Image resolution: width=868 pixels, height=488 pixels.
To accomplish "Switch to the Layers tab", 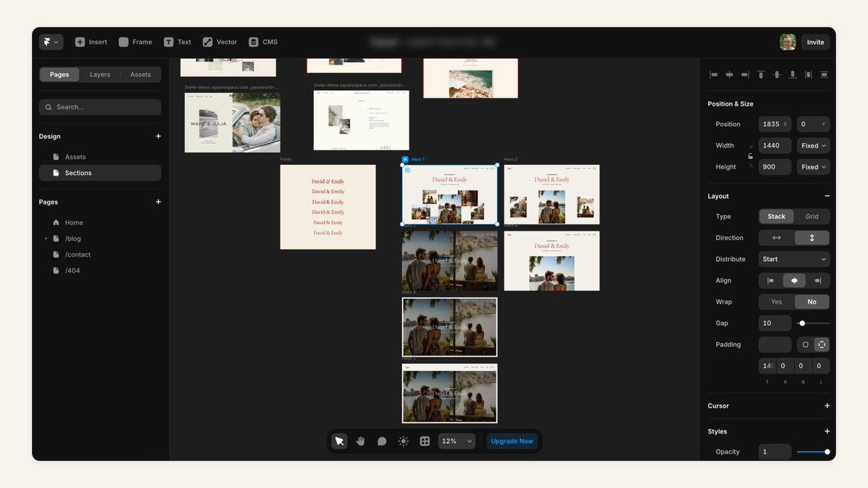I will pyautogui.click(x=100, y=74).
